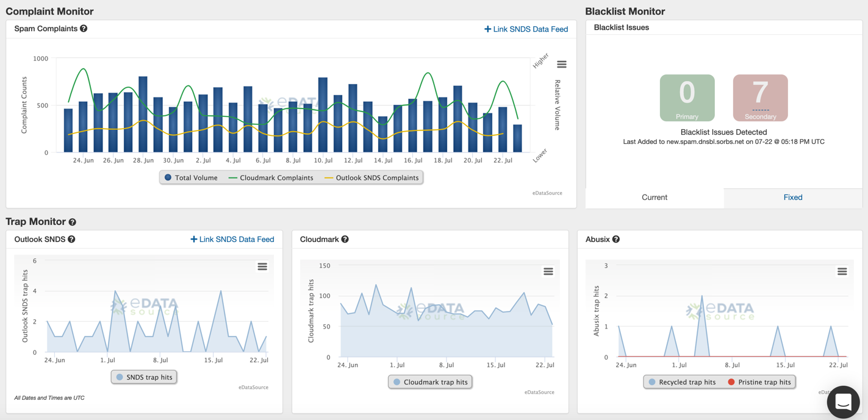Open the Outlook SNDS chart hamburger menu
868x420 pixels.
point(262,266)
